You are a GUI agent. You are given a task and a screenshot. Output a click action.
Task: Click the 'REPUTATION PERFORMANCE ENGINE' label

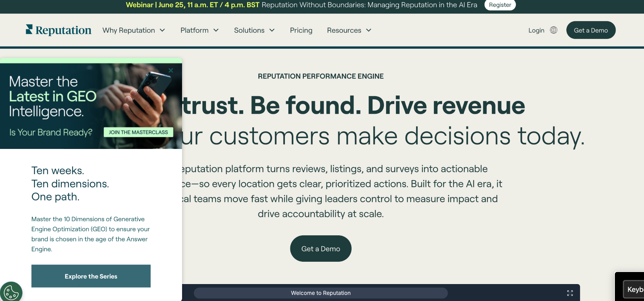(x=321, y=76)
